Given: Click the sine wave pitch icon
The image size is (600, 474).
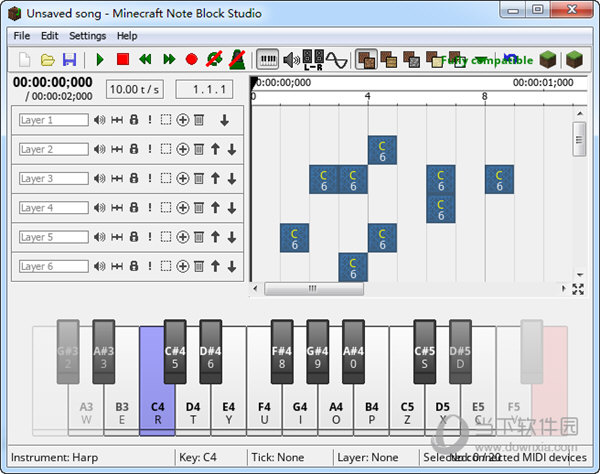Looking at the screenshot, I should tap(337, 60).
